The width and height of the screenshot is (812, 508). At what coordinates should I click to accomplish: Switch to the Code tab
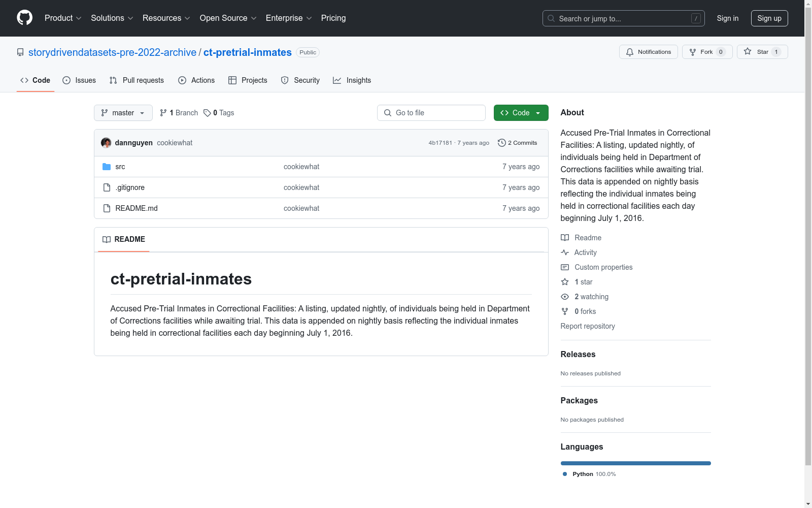(36, 80)
